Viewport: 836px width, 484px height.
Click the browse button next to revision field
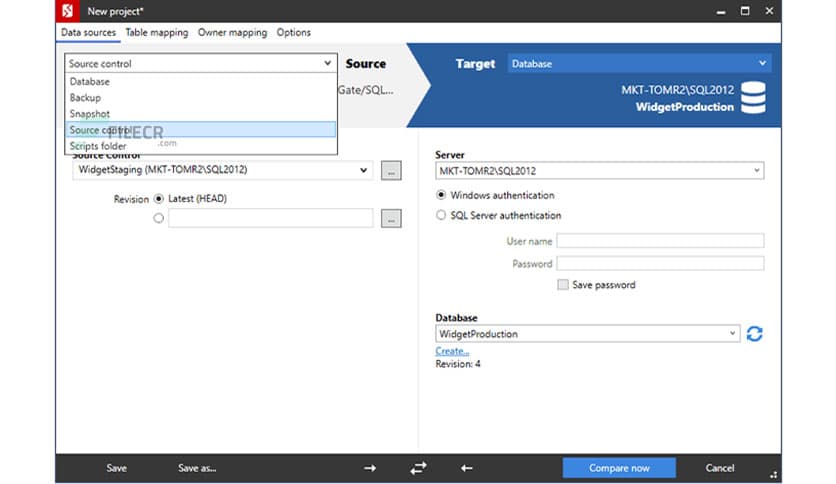391,218
